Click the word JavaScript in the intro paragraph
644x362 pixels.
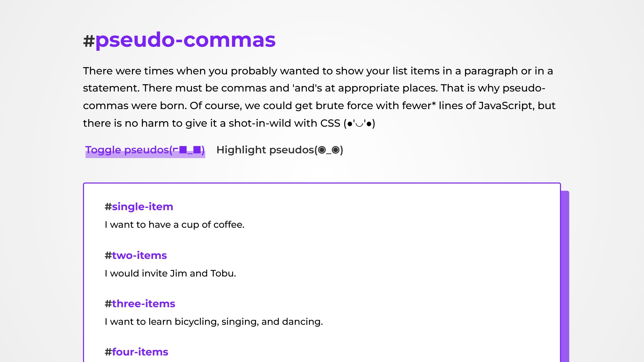pyautogui.click(x=505, y=106)
